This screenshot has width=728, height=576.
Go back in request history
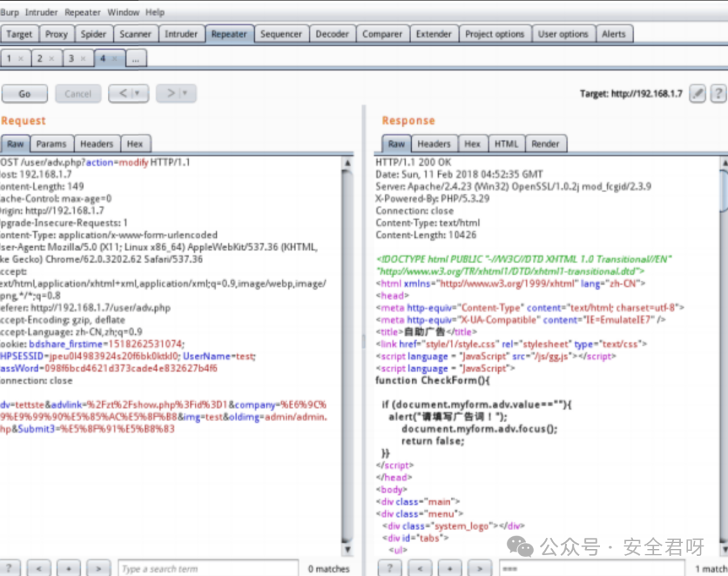[123, 93]
